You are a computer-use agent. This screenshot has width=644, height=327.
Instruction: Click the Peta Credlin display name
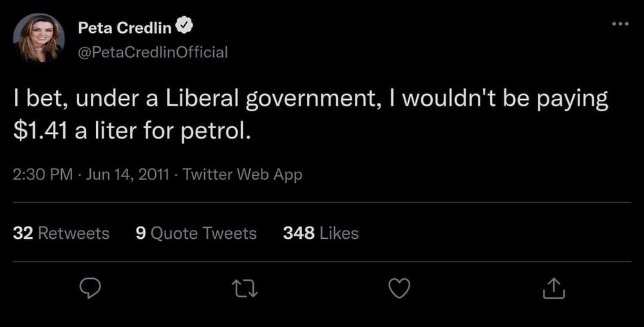coord(126,27)
